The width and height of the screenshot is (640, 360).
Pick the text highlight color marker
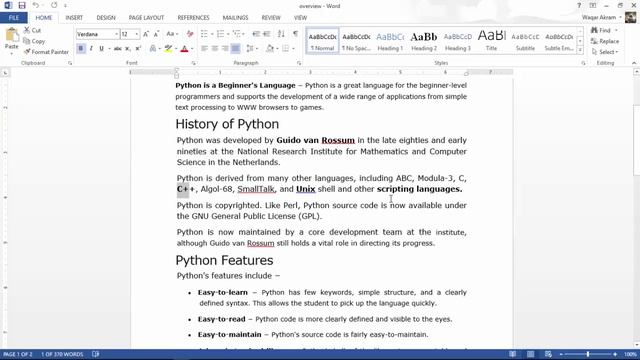pos(168,49)
